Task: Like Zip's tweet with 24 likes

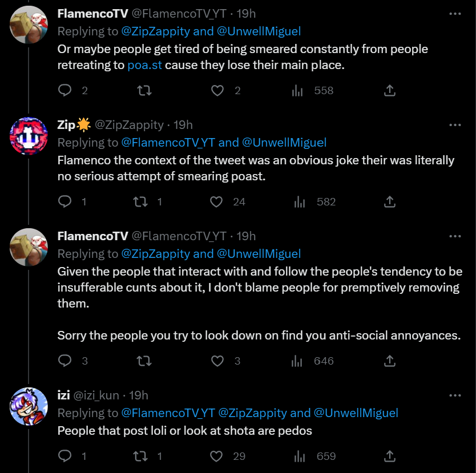Action: pyautogui.click(x=216, y=201)
